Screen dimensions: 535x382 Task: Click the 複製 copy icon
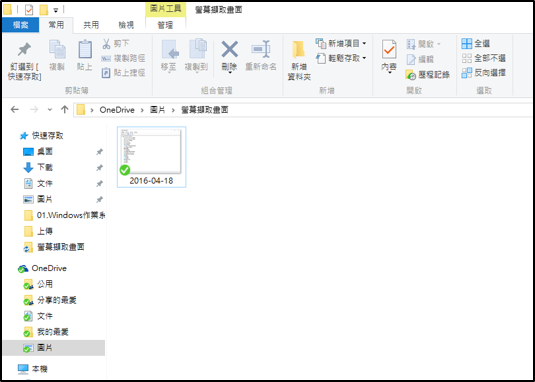click(57, 49)
